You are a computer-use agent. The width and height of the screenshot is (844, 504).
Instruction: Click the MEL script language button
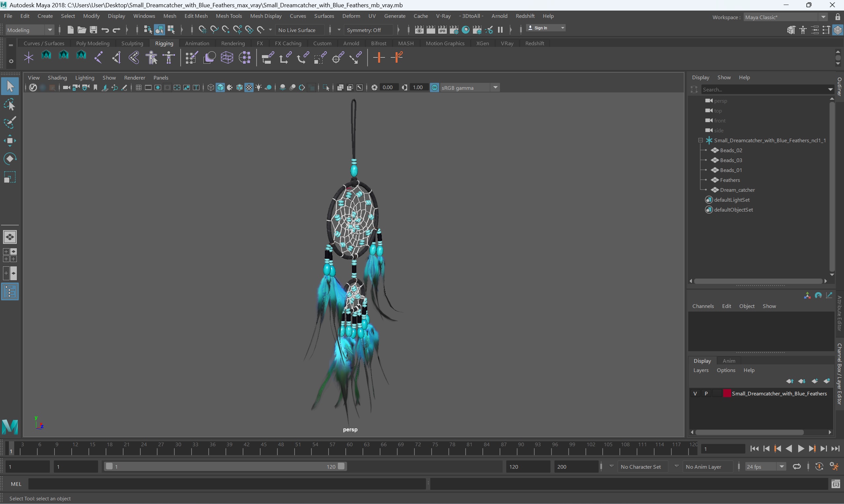pyautogui.click(x=16, y=484)
